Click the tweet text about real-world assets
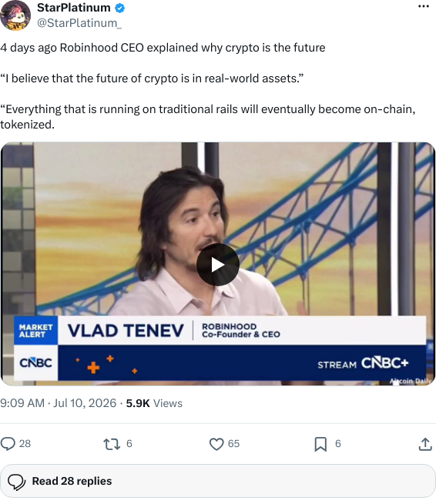 (x=152, y=78)
